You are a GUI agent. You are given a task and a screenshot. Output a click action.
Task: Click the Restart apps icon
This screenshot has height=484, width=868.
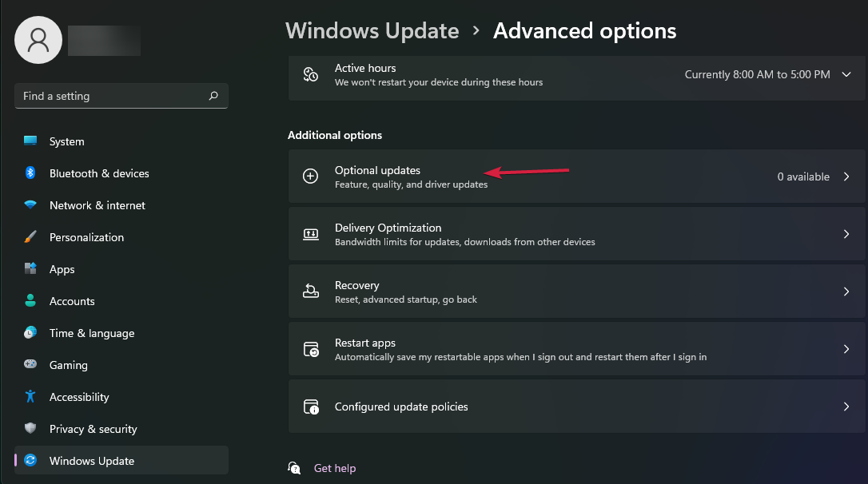tap(311, 348)
